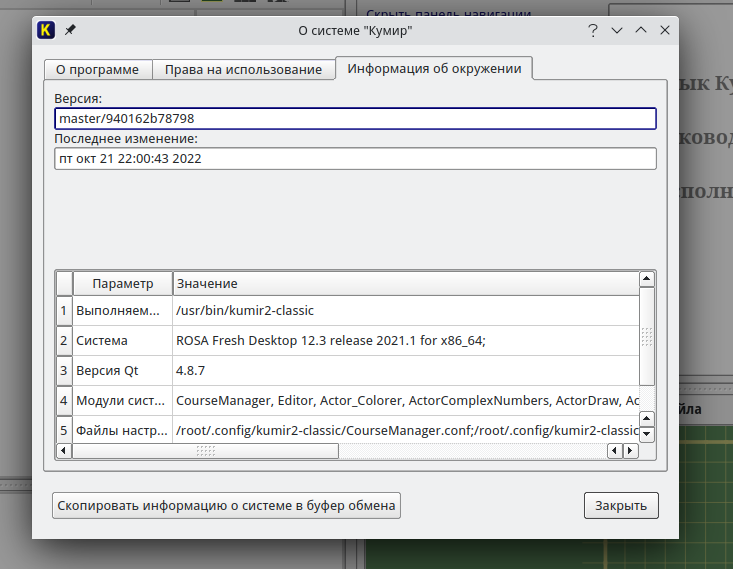The width and height of the screenshot is (733, 569).
Task: Select row header 4 in the table
Action: [x=64, y=401]
